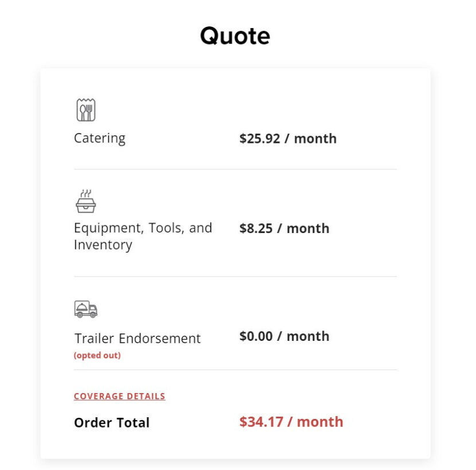
Task: Expand the Order Total breakdown
Action: tap(111, 422)
